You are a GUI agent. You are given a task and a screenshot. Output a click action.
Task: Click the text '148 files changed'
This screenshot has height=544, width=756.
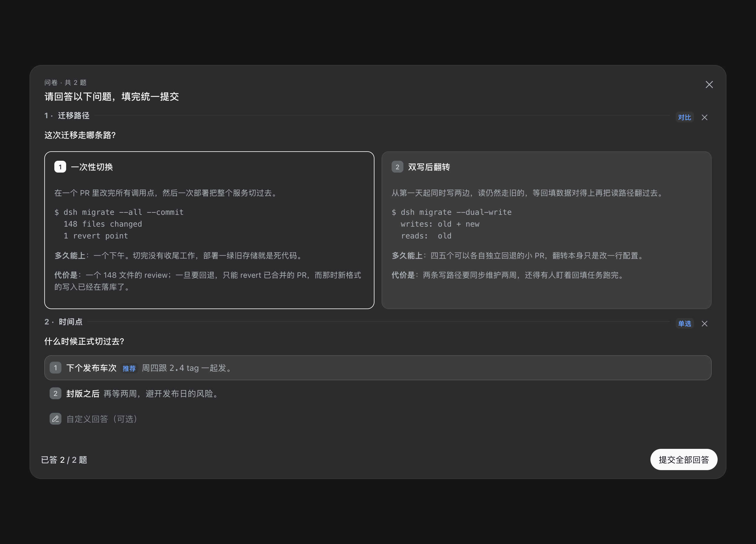pyautogui.click(x=103, y=224)
